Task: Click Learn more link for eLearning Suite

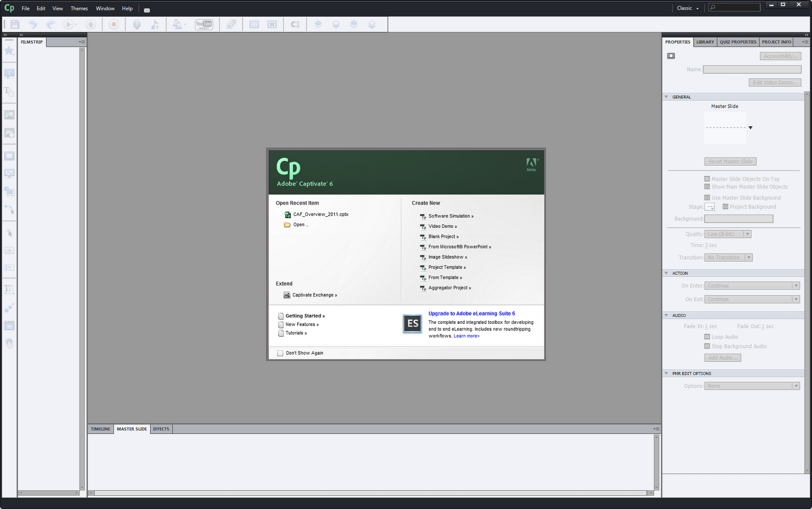Action: (x=466, y=336)
